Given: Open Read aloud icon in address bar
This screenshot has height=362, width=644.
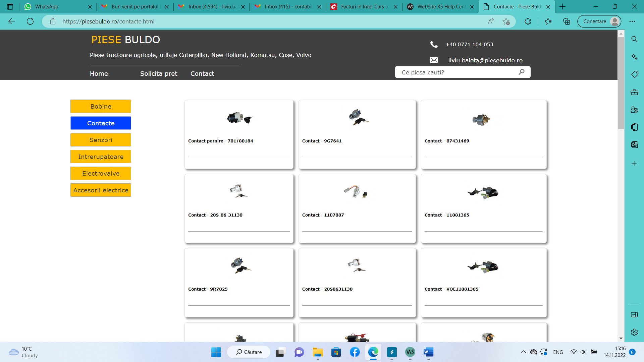Looking at the screenshot, I should pyautogui.click(x=491, y=21).
